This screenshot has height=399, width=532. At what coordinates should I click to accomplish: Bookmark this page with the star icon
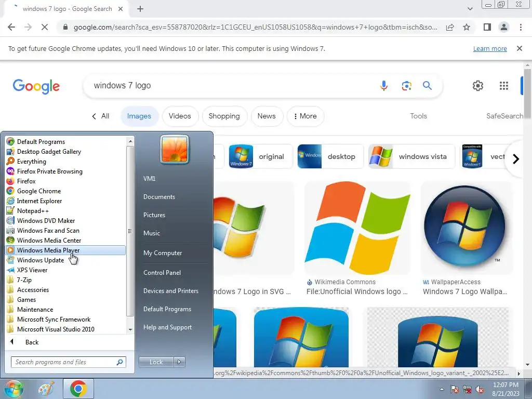click(x=467, y=27)
